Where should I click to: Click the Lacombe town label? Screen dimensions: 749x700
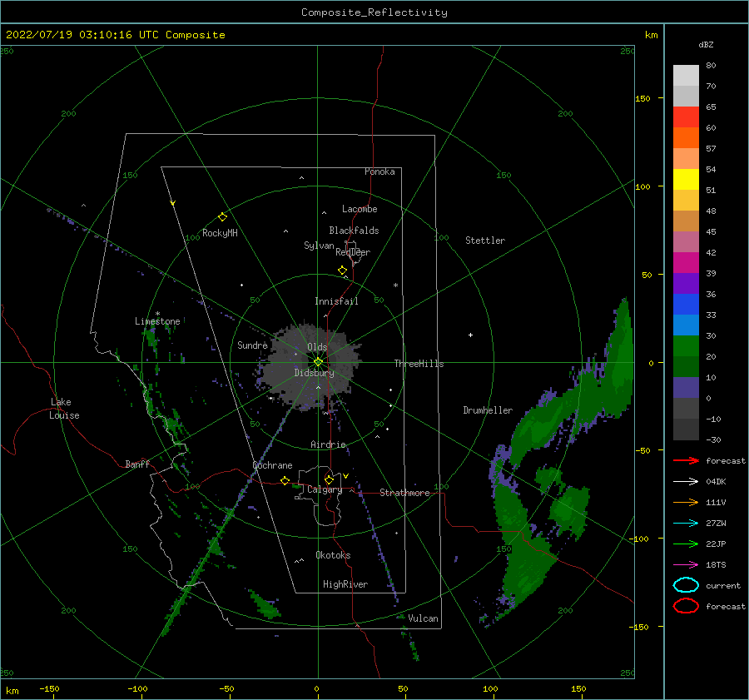pos(360,209)
